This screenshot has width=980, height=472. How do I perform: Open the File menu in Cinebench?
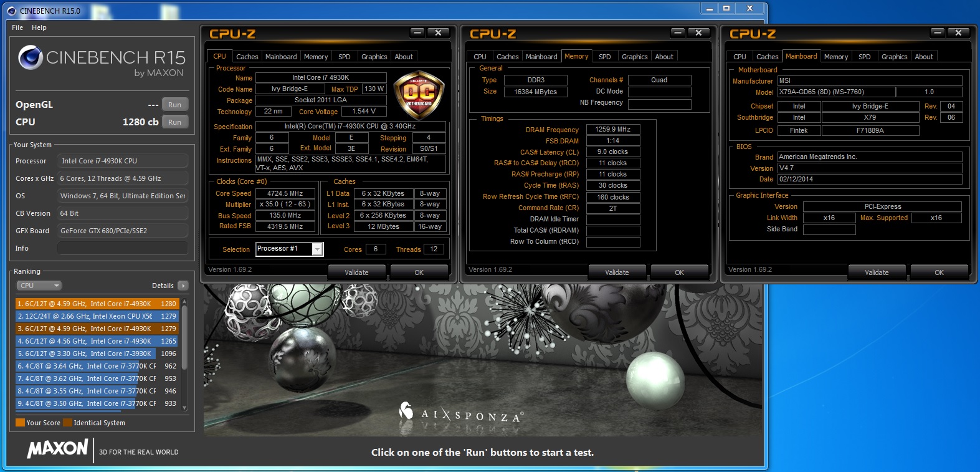coord(17,27)
